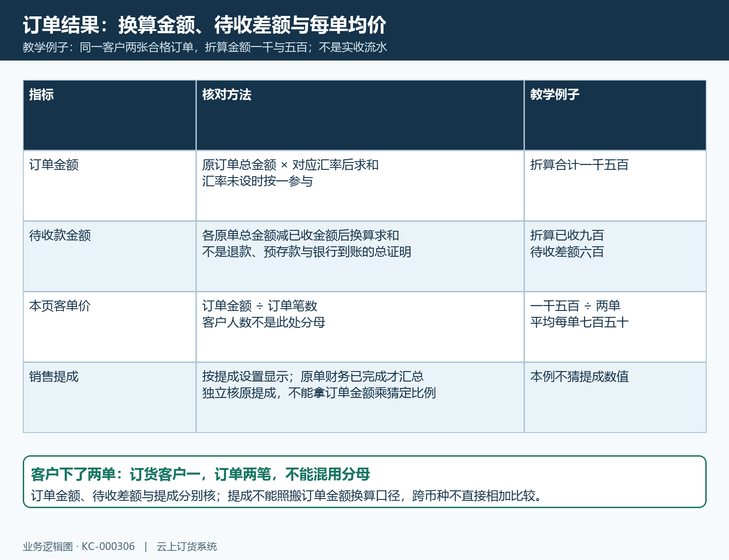
Task: Click the line 不是退款、预存款与银行到账的总证明
Action: [x=307, y=252]
